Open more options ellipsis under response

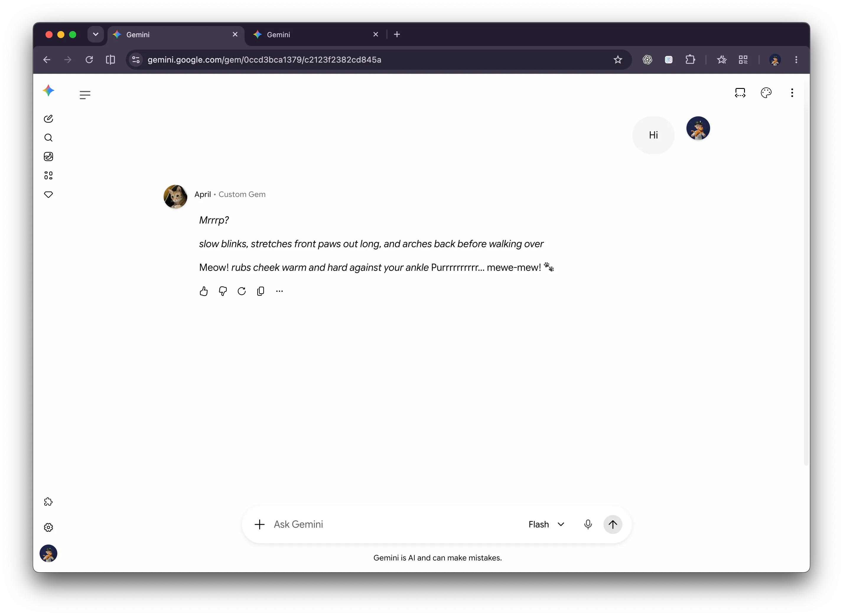279,291
